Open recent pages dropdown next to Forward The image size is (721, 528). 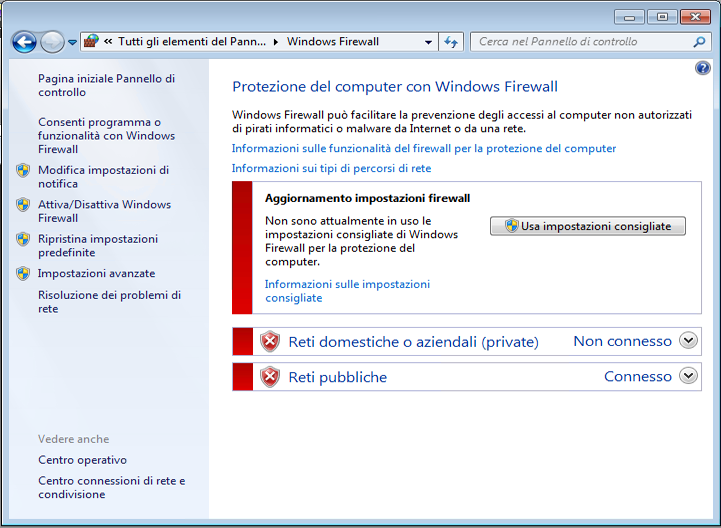click(72, 43)
